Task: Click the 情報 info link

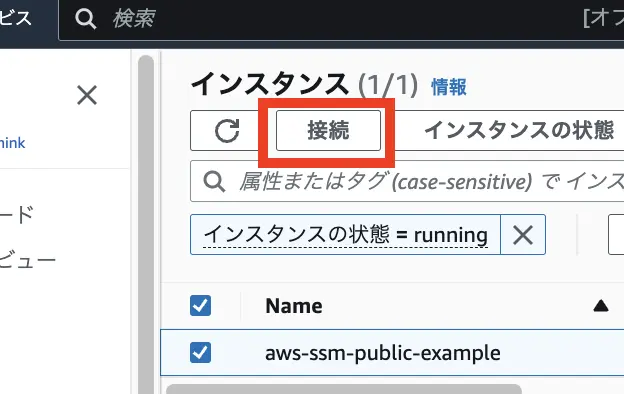Action: (x=448, y=87)
